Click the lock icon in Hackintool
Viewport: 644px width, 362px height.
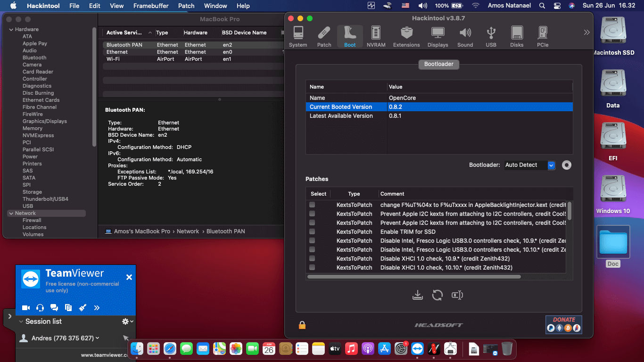click(302, 325)
